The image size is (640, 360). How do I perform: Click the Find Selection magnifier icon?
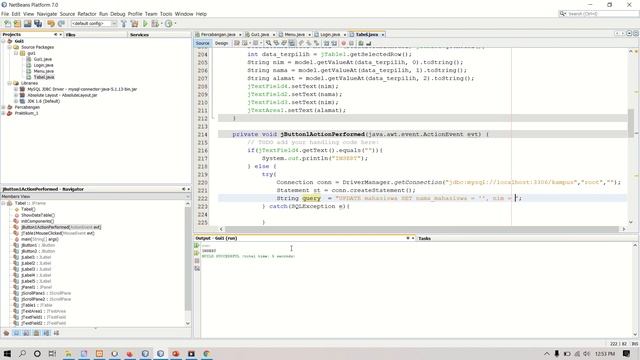(x=268, y=43)
